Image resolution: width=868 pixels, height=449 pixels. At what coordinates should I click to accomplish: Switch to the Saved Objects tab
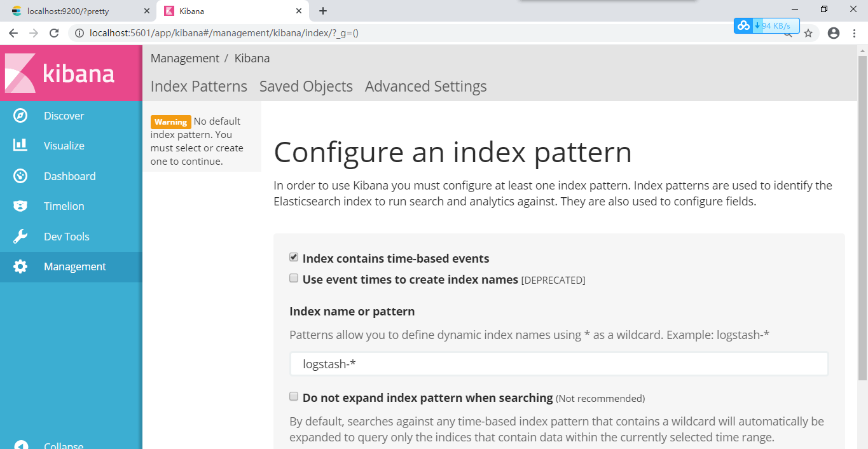click(x=306, y=86)
